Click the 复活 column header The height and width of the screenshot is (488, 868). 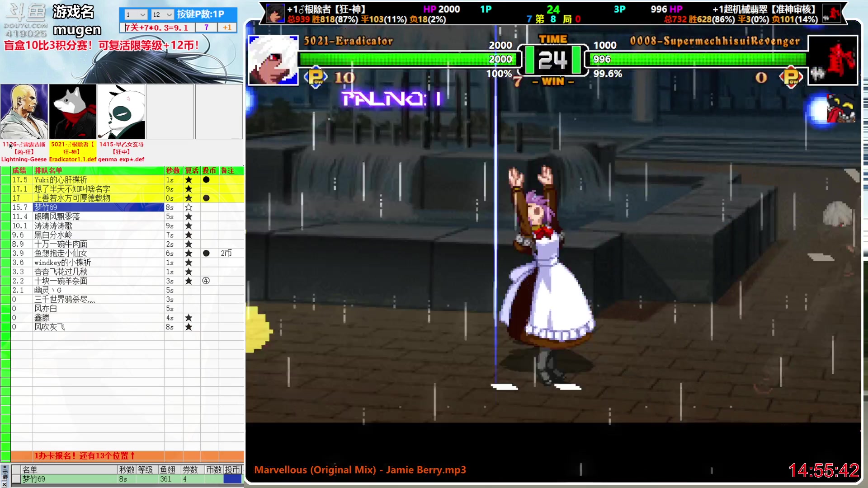tap(192, 170)
